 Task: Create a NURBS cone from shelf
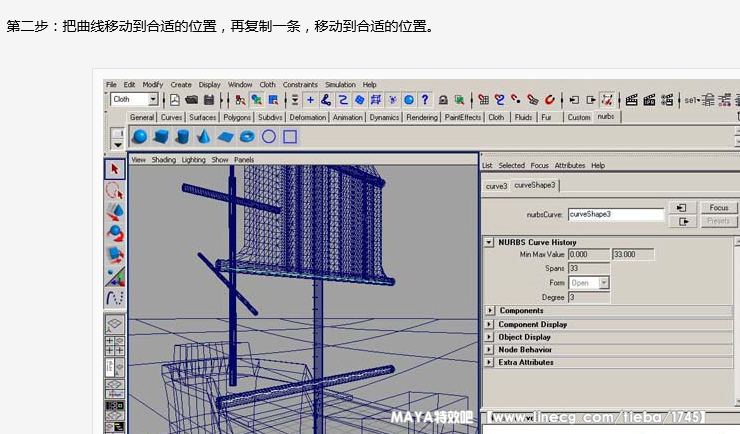[204, 137]
